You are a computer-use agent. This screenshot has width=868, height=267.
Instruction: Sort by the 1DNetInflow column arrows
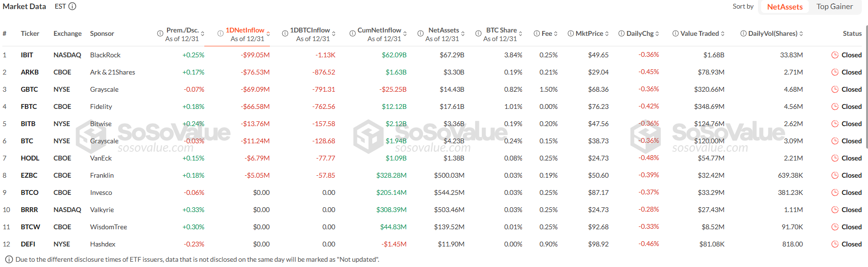tap(268, 34)
